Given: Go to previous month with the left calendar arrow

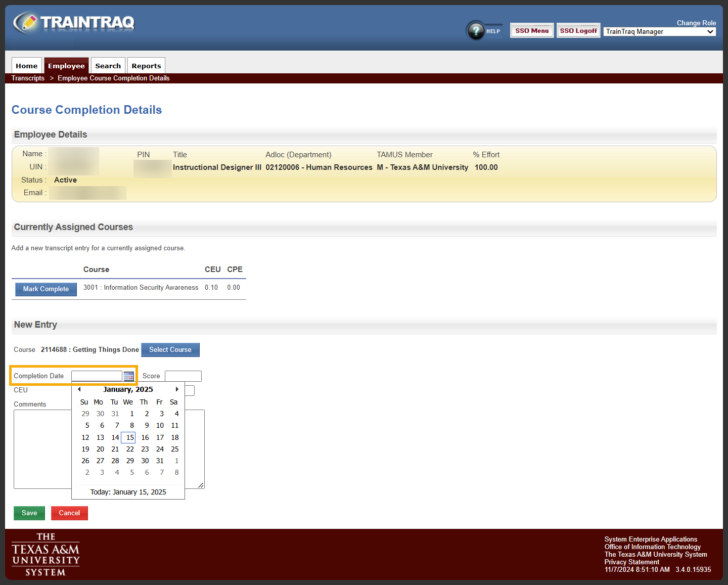Looking at the screenshot, I should click(79, 389).
